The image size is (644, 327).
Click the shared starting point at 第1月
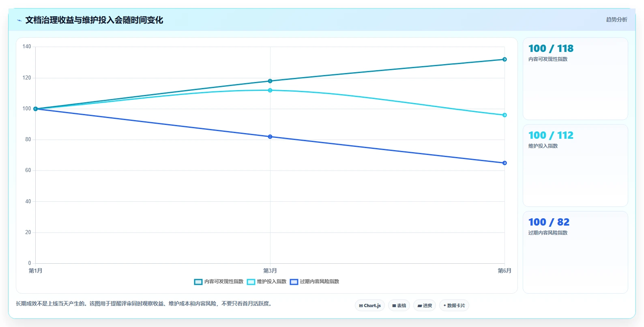click(36, 109)
